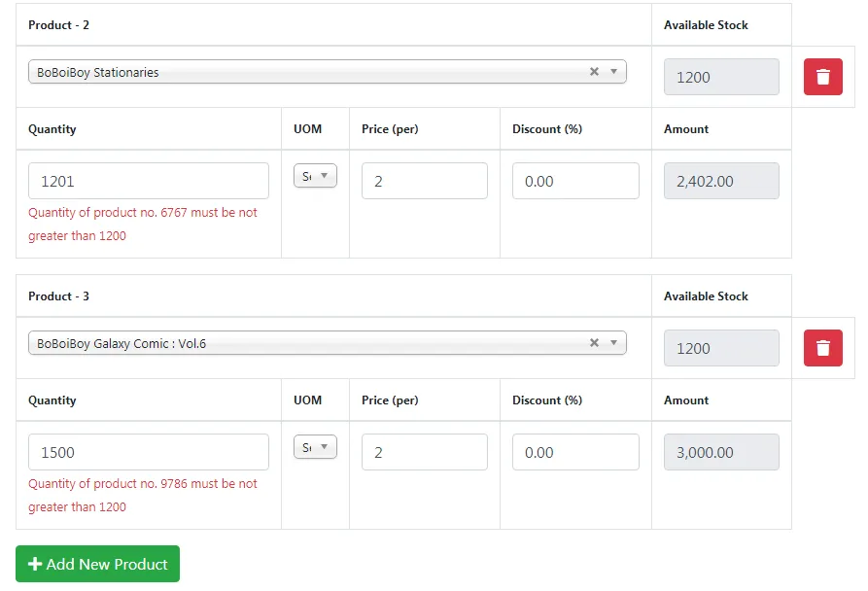Open the BoBoiBoy Galaxy Comic product dropdown
The width and height of the screenshot is (868, 591).
pos(311,343)
